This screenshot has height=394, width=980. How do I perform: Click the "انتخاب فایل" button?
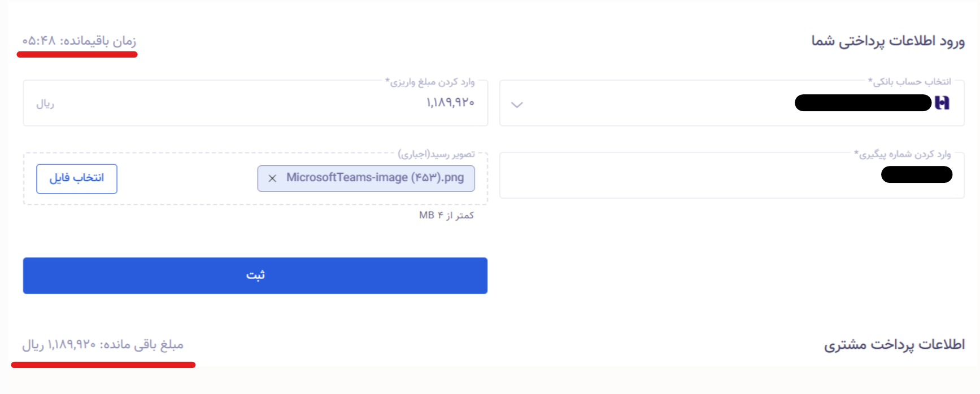[77, 178]
